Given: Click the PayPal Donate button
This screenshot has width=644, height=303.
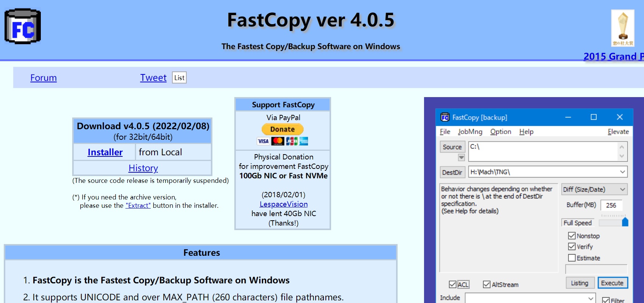Looking at the screenshot, I should (282, 129).
